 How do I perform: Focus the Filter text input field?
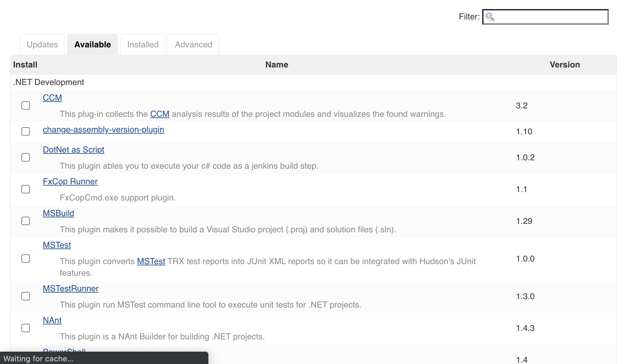pyautogui.click(x=552, y=17)
